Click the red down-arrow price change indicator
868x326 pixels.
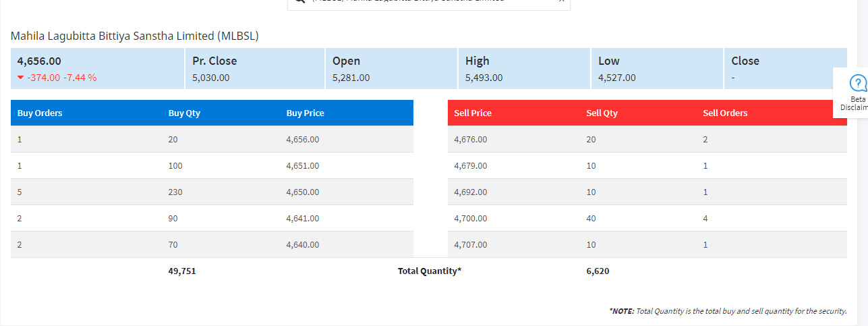[x=20, y=78]
